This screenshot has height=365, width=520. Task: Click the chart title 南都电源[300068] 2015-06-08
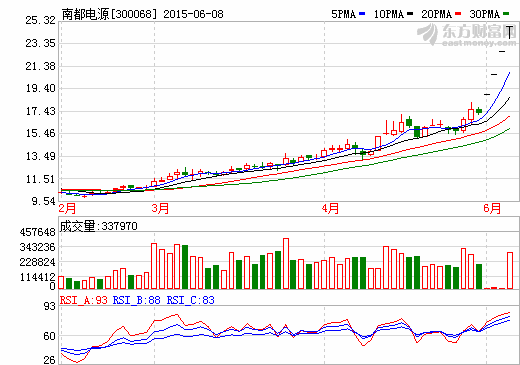[142, 14]
